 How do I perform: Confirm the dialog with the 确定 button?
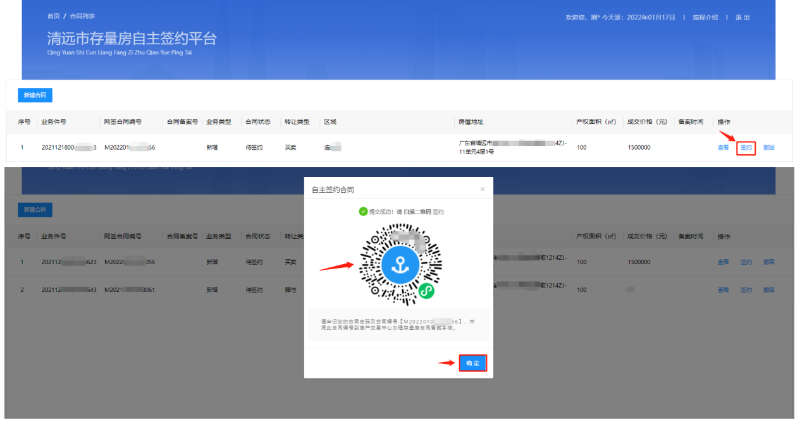(x=472, y=363)
